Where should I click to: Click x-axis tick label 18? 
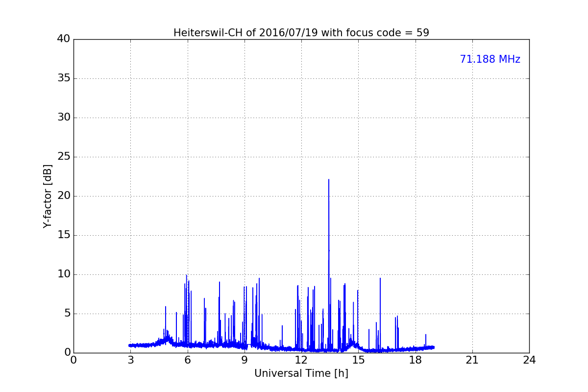point(416,360)
